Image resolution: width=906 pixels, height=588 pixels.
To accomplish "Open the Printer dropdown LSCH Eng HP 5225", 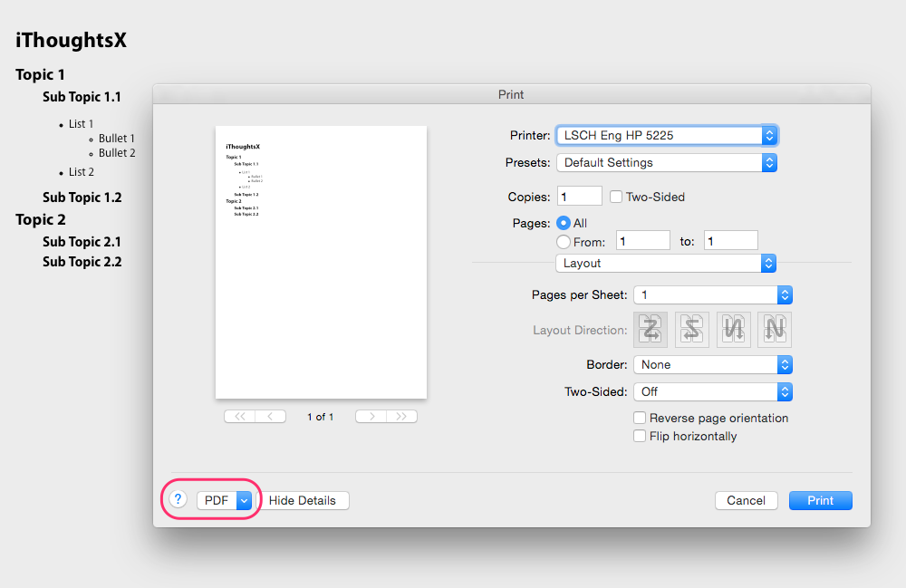I will [x=667, y=135].
